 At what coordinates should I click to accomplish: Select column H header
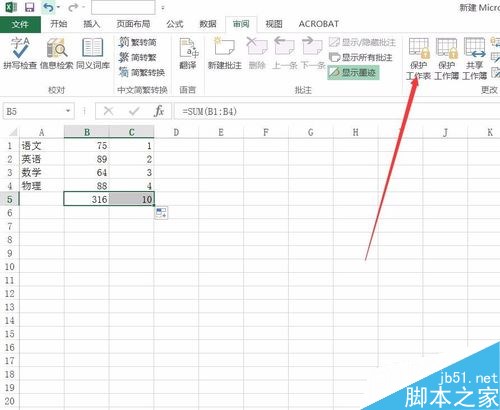(356, 132)
